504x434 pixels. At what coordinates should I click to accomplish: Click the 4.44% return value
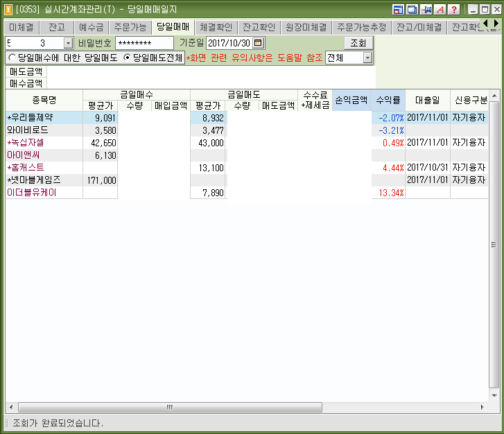tap(393, 168)
